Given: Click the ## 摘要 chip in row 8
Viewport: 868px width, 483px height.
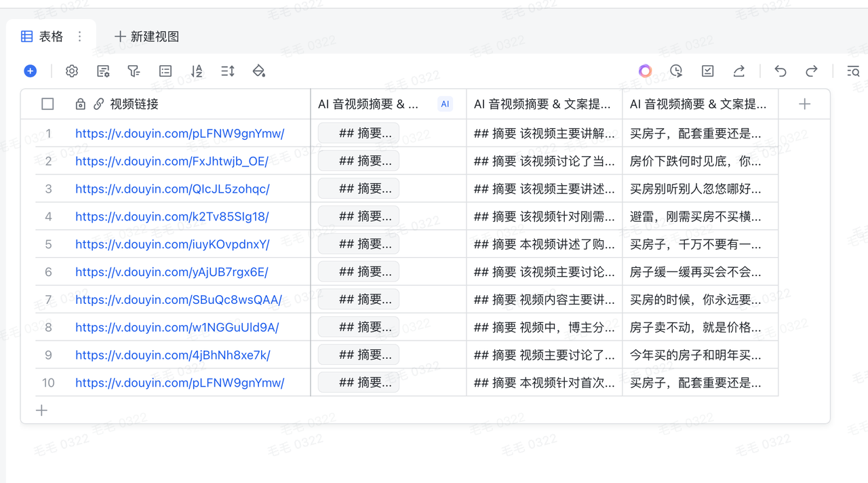Looking at the screenshot, I should [x=359, y=328].
